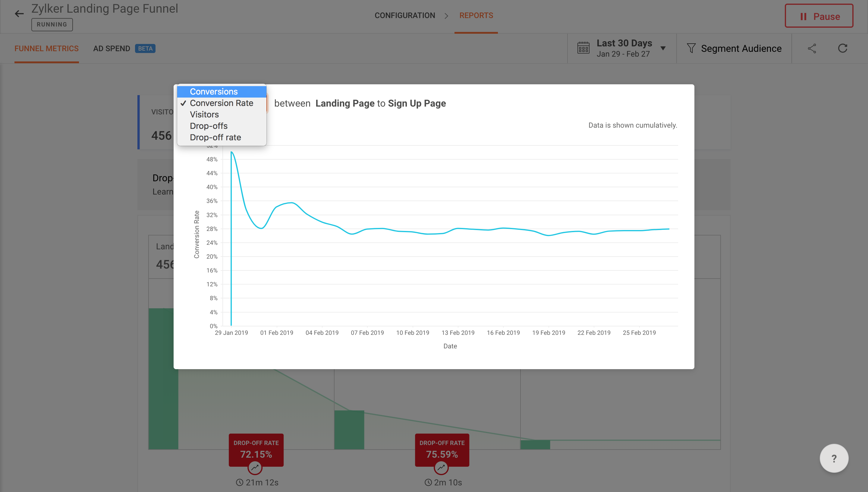Click the Pause button

click(x=819, y=16)
